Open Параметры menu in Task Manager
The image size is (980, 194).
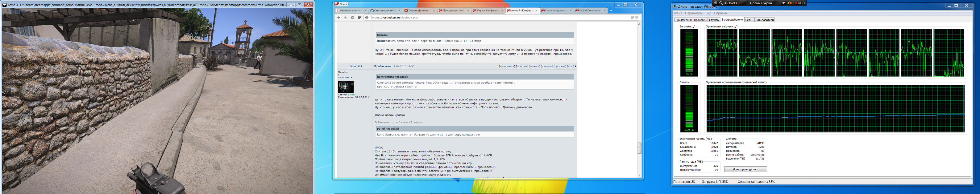pos(694,13)
